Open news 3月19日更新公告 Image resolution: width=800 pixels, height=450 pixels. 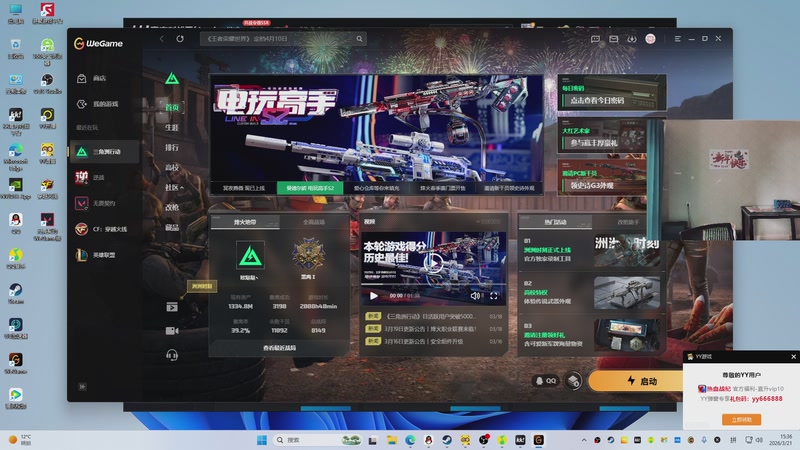434,329
